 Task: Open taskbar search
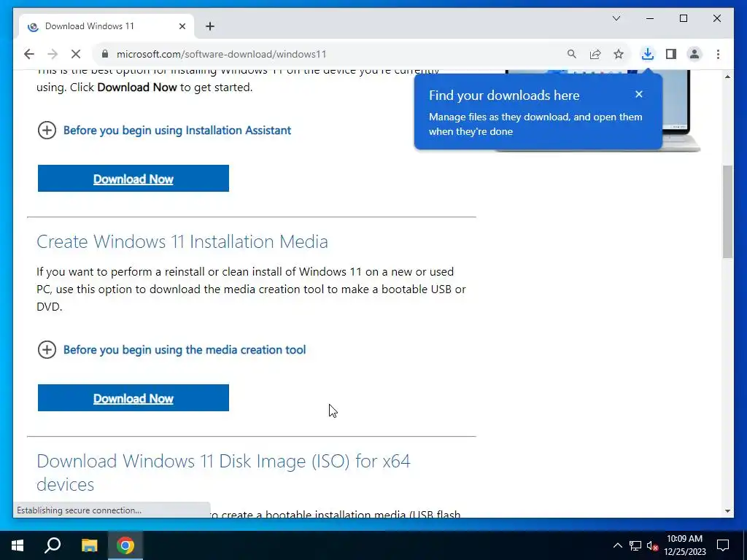click(53, 545)
